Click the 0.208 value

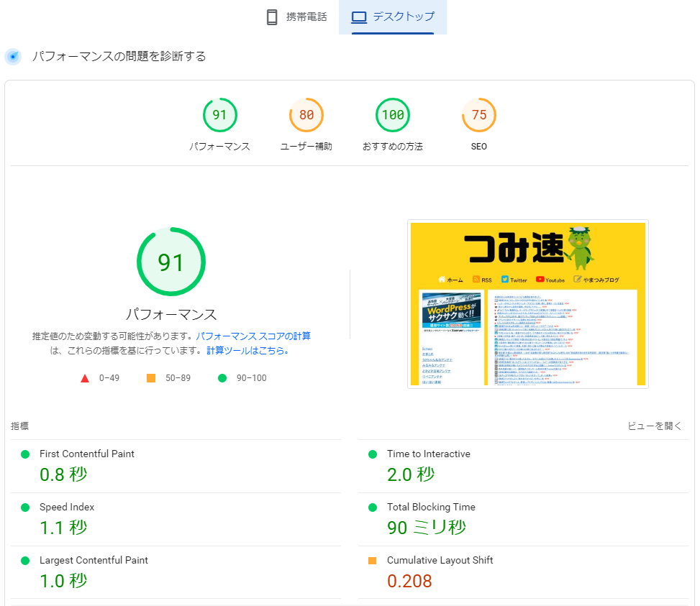coord(409,581)
